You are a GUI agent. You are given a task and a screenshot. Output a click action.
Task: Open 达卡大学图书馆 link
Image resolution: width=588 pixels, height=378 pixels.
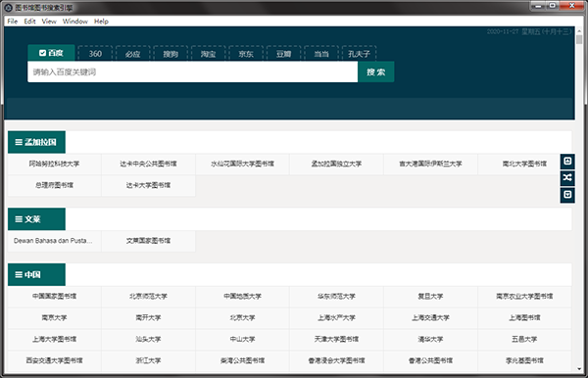[149, 185]
